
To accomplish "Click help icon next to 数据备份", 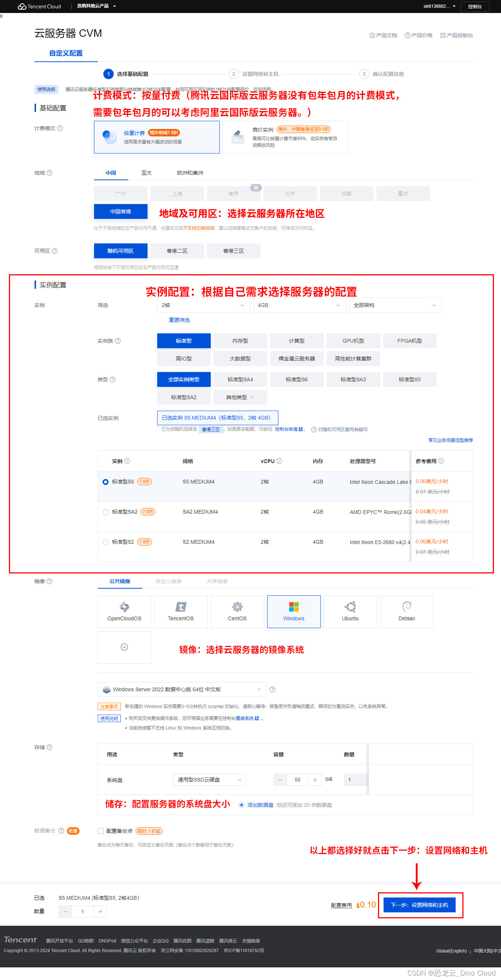I will point(61,831).
